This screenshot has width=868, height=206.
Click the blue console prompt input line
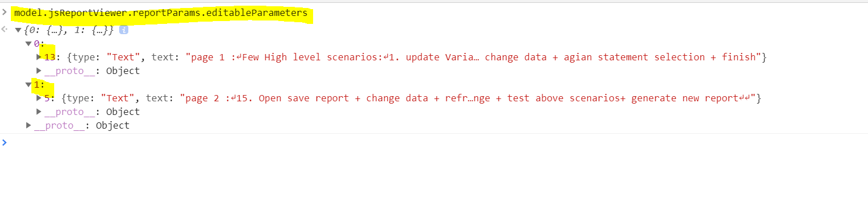coord(434,142)
